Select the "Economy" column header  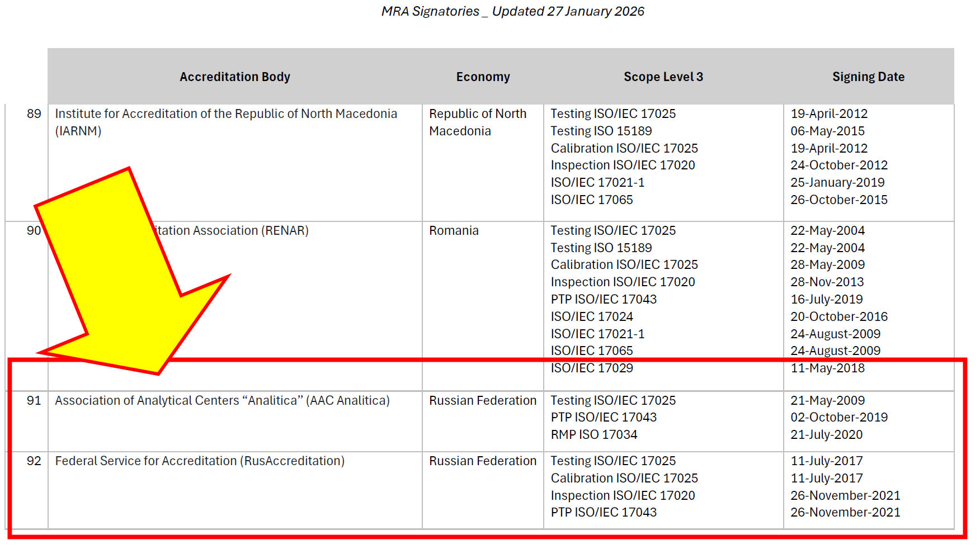pos(483,77)
